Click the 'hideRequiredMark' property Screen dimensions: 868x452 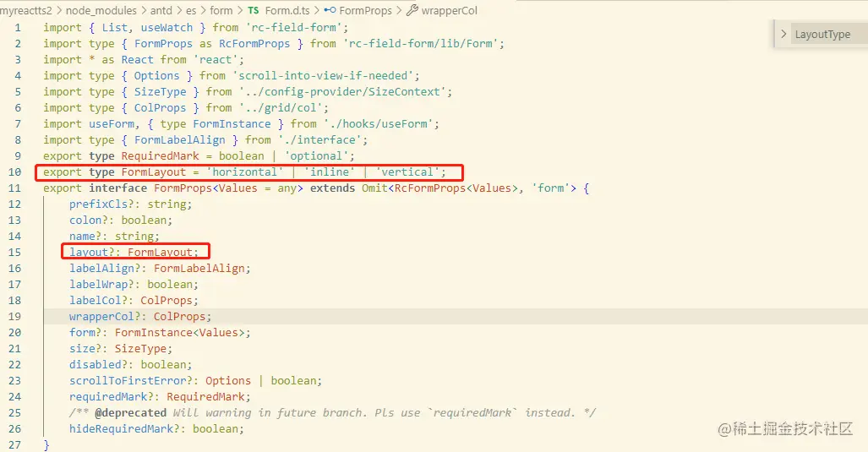(121, 428)
